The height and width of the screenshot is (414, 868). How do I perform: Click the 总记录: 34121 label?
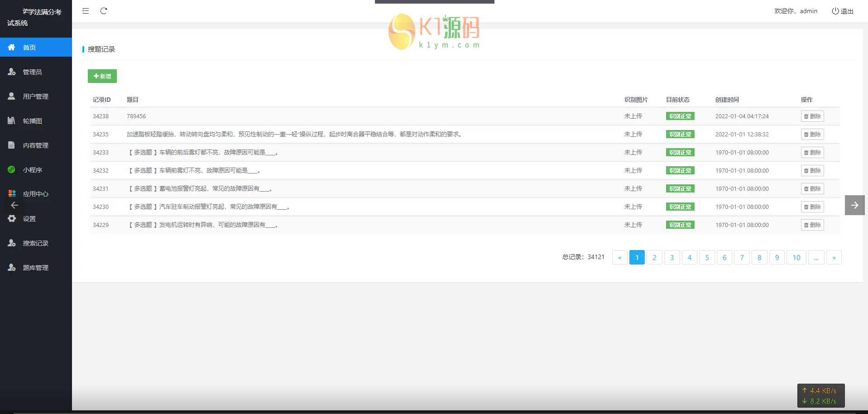tap(584, 257)
